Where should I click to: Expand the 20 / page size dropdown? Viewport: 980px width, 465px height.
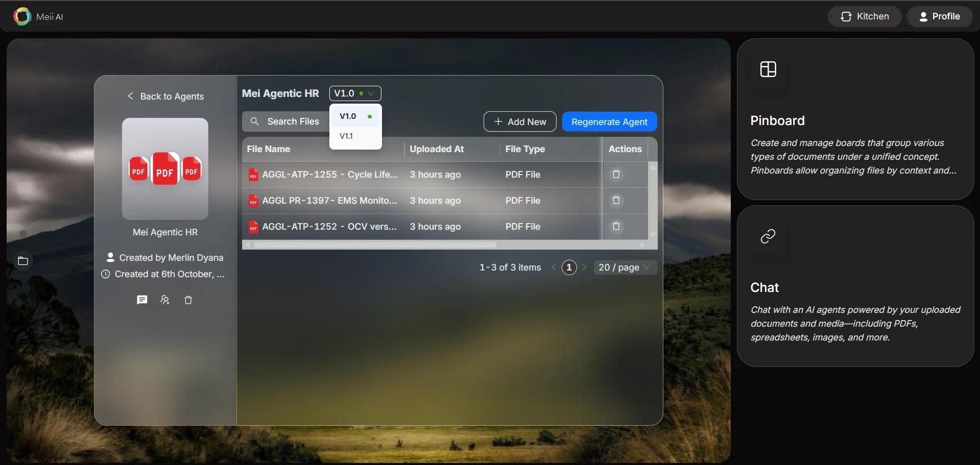click(x=624, y=267)
